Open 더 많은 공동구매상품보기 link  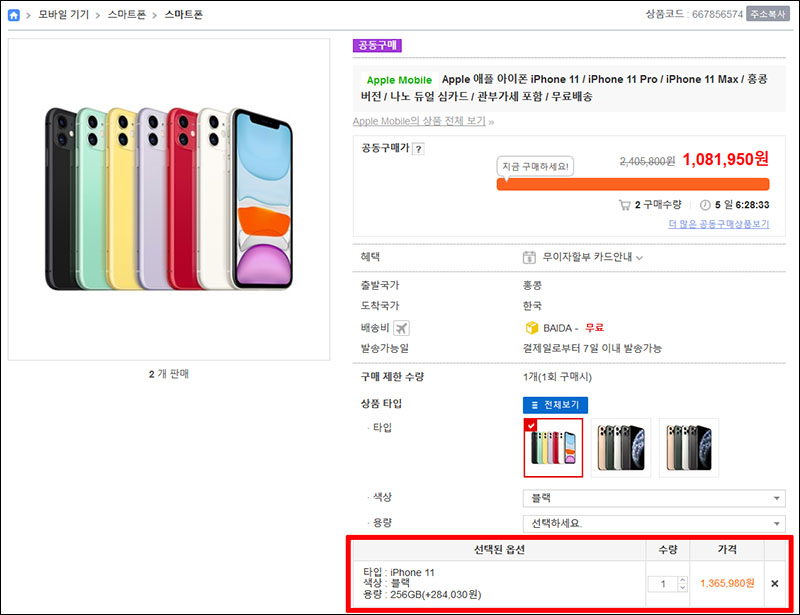718,224
